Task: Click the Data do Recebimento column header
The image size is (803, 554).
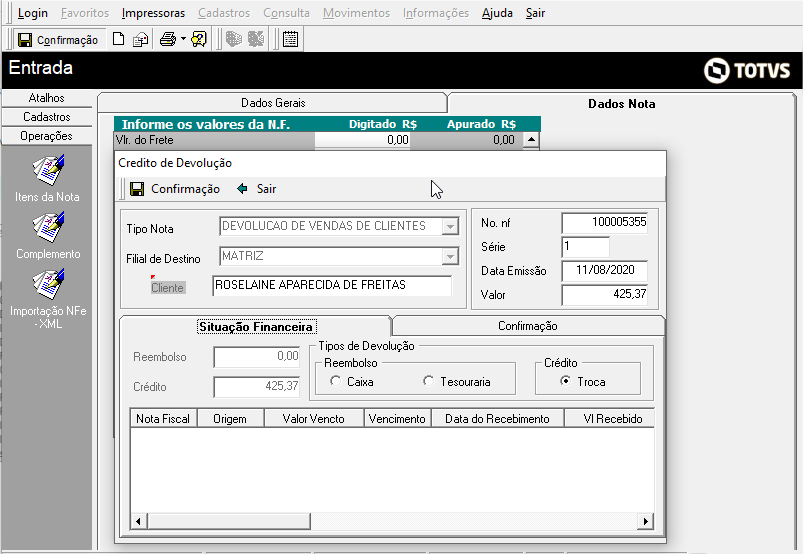Action: tap(498, 419)
